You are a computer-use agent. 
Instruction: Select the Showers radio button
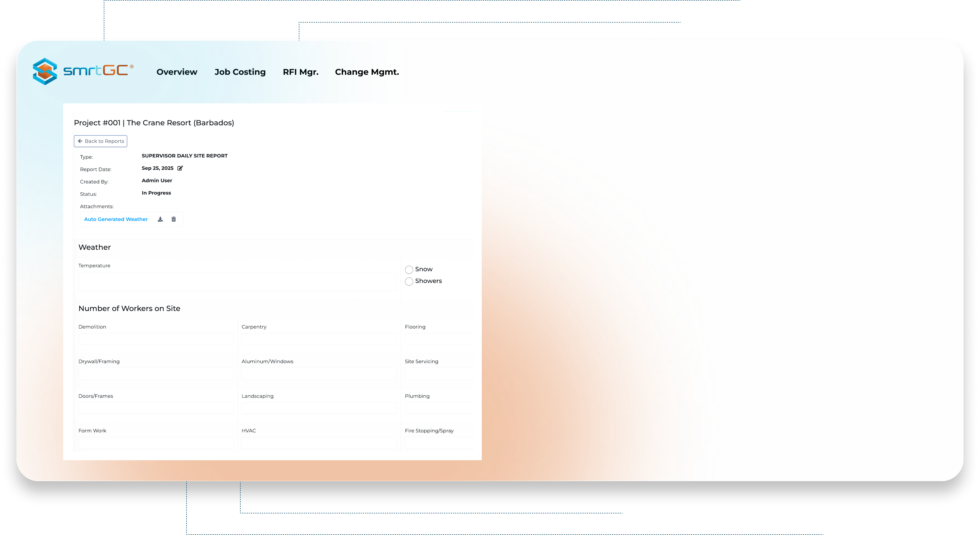coord(409,282)
